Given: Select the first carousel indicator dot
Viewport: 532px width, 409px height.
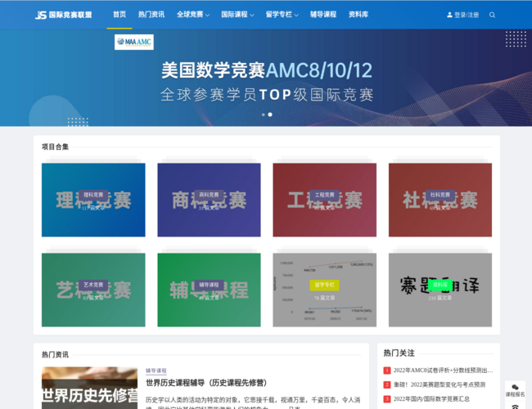Looking at the screenshot, I should coord(263,115).
